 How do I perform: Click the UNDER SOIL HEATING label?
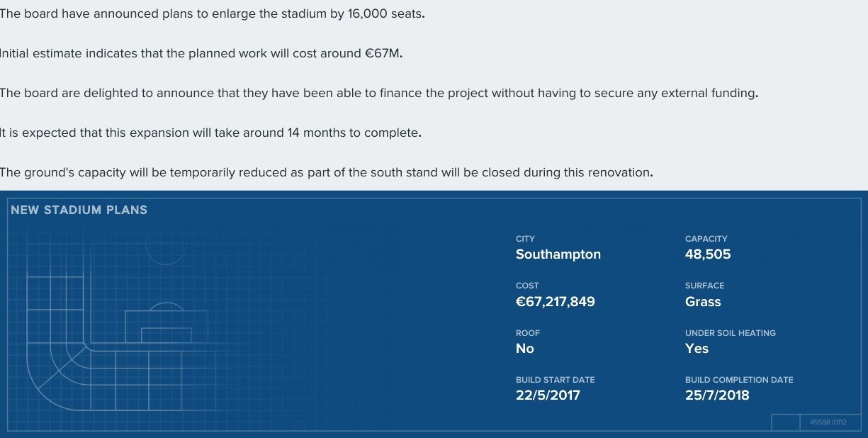[731, 333]
